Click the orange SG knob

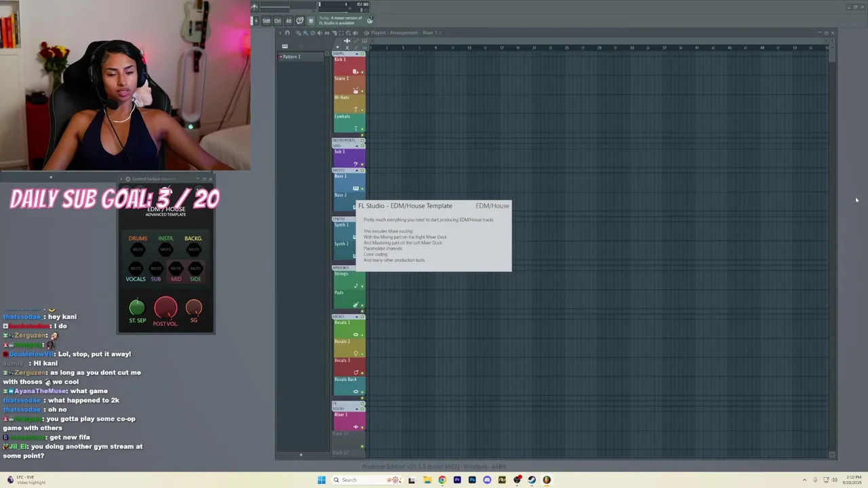[x=193, y=308]
